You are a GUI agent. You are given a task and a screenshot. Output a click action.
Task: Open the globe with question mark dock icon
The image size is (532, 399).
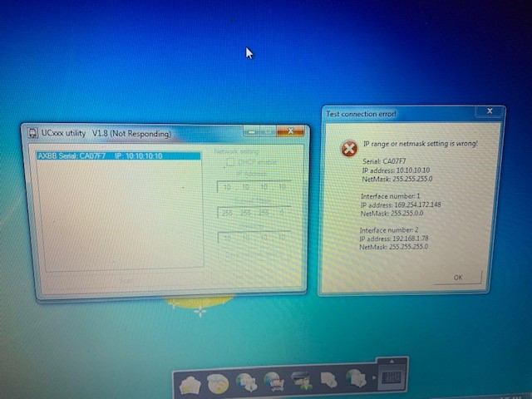coord(357,382)
